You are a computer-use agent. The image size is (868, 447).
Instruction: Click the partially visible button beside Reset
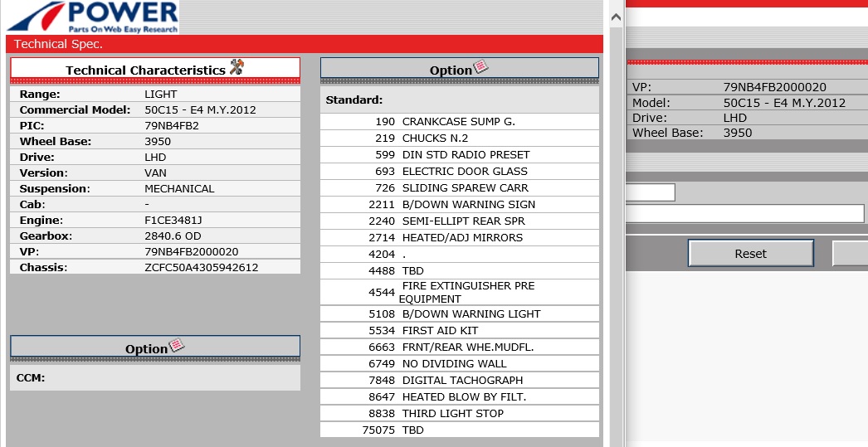(851, 254)
